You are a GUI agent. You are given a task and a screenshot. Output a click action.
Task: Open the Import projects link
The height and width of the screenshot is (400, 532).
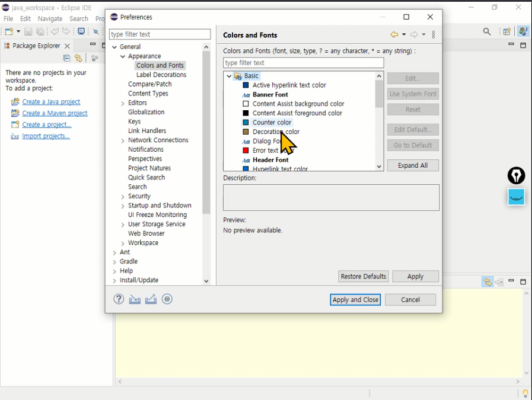(x=46, y=136)
